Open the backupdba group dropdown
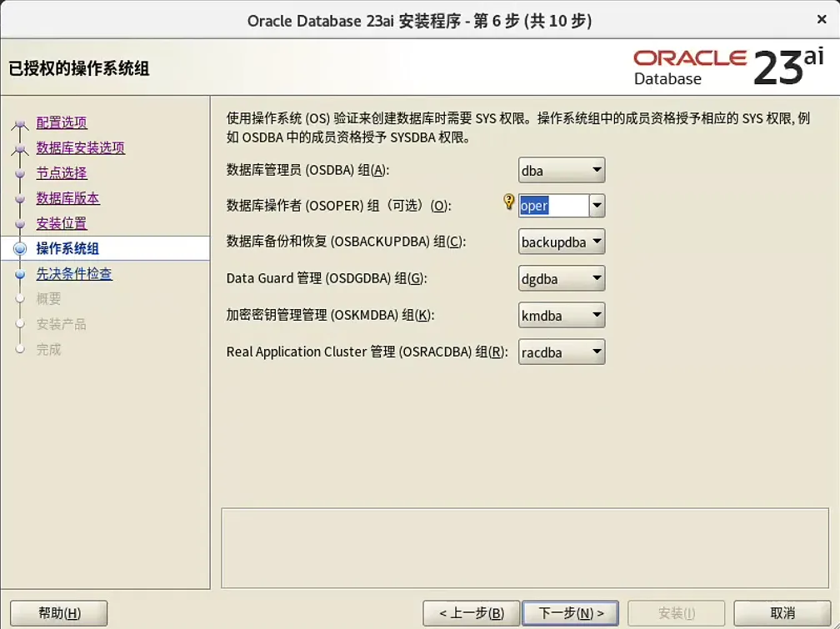 tap(595, 242)
